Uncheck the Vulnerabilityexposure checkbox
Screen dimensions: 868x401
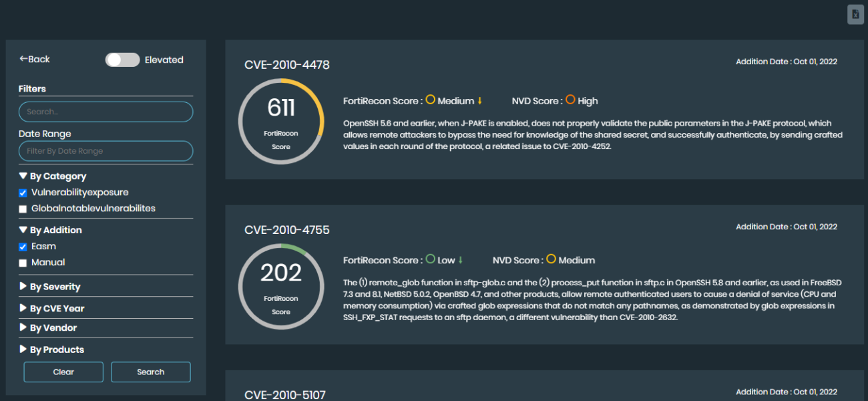(23, 193)
